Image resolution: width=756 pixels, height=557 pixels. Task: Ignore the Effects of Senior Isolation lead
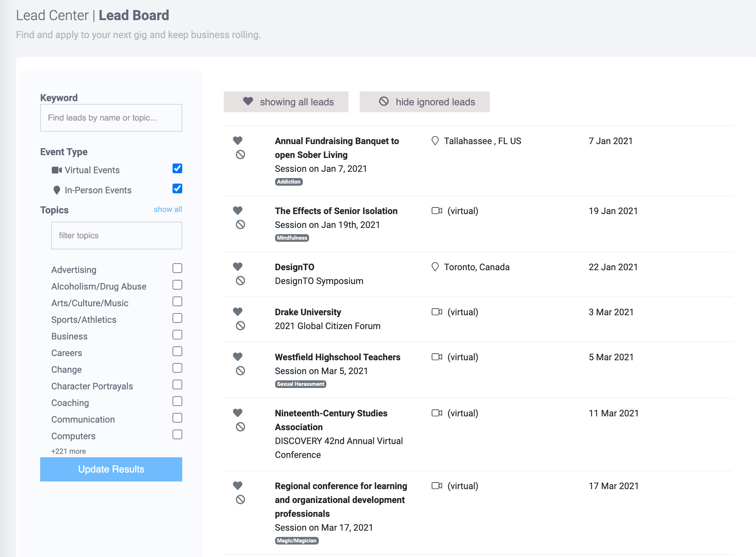click(x=240, y=225)
